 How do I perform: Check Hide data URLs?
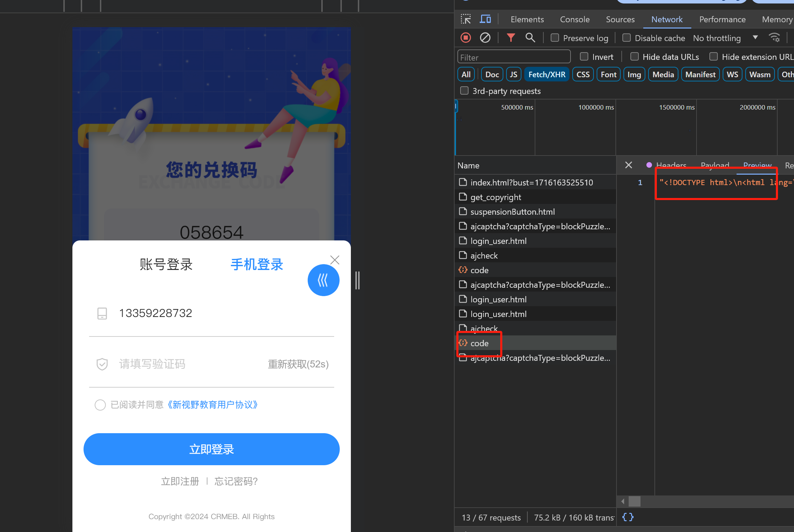click(x=635, y=56)
